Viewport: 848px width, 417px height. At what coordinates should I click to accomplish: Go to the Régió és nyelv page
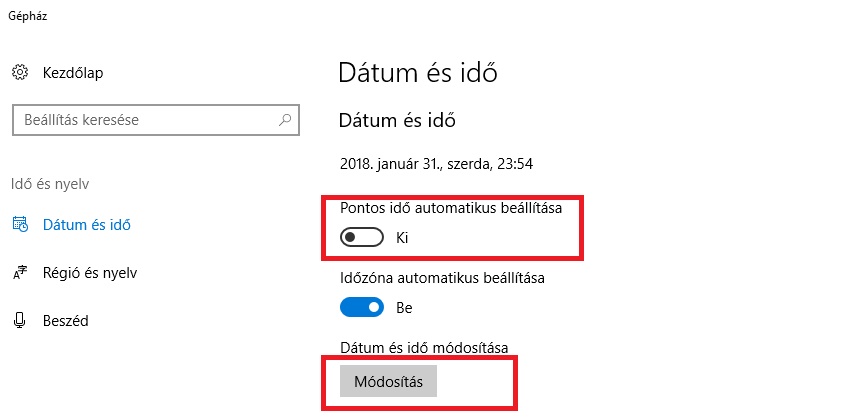(89, 273)
